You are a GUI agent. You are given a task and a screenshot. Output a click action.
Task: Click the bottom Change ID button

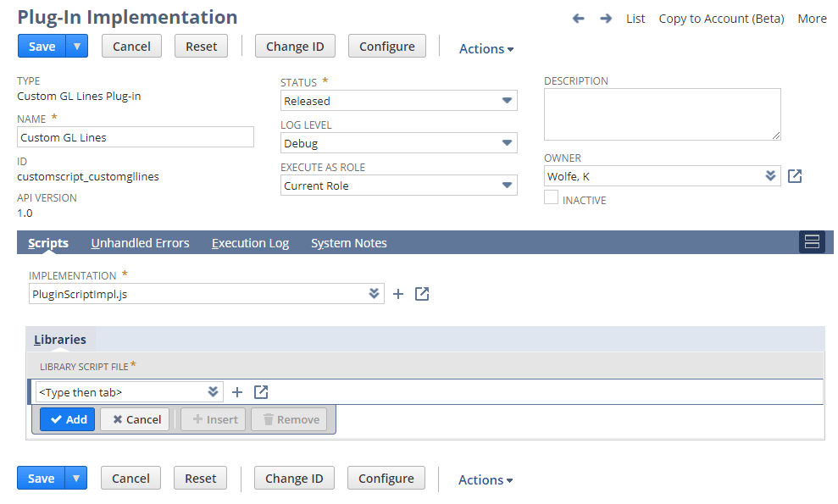click(294, 478)
